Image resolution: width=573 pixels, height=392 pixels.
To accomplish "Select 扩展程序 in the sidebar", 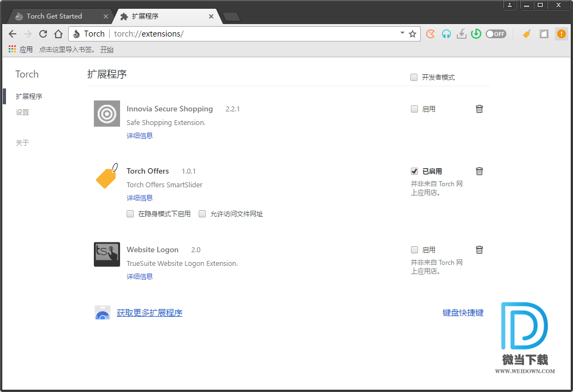I will tap(29, 97).
